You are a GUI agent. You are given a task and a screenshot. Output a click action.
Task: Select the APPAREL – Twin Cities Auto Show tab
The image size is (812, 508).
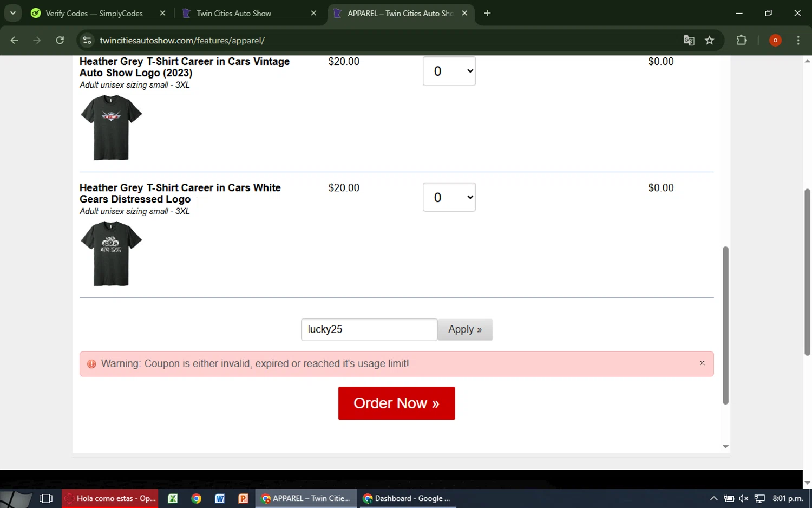400,13
